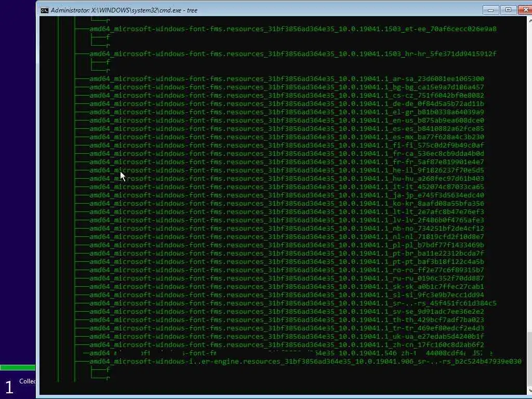The image size is (532, 399).
Task: Select the font-fms.resources ru-ru row
Action: pyautogui.click(x=287, y=278)
